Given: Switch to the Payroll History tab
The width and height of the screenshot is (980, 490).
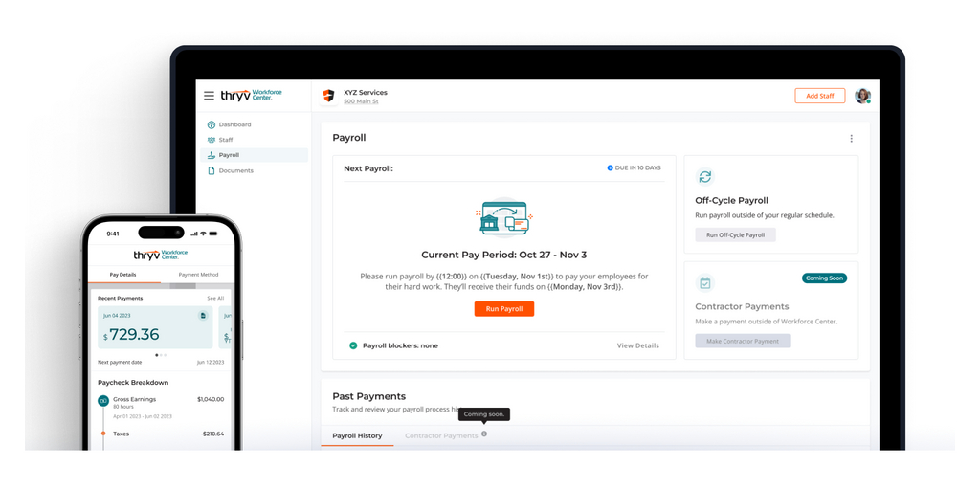Looking at the screenshot, I should coord(357,436).
